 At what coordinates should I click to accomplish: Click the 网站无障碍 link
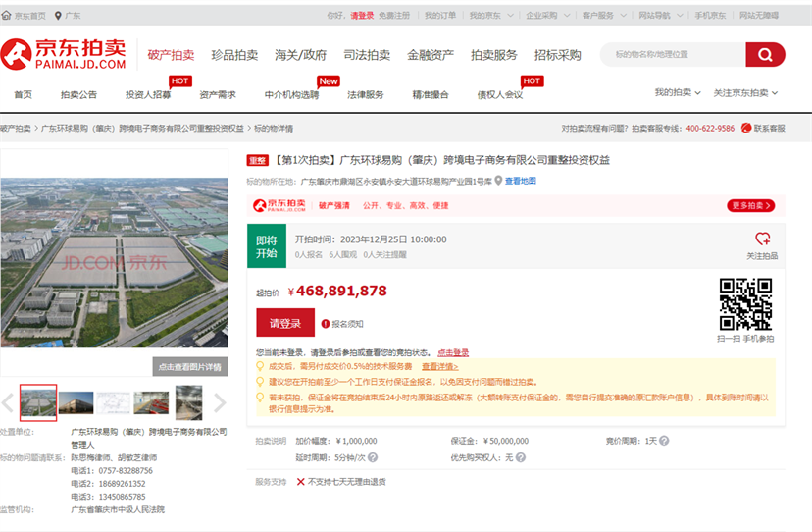click(x=759, y=15)
